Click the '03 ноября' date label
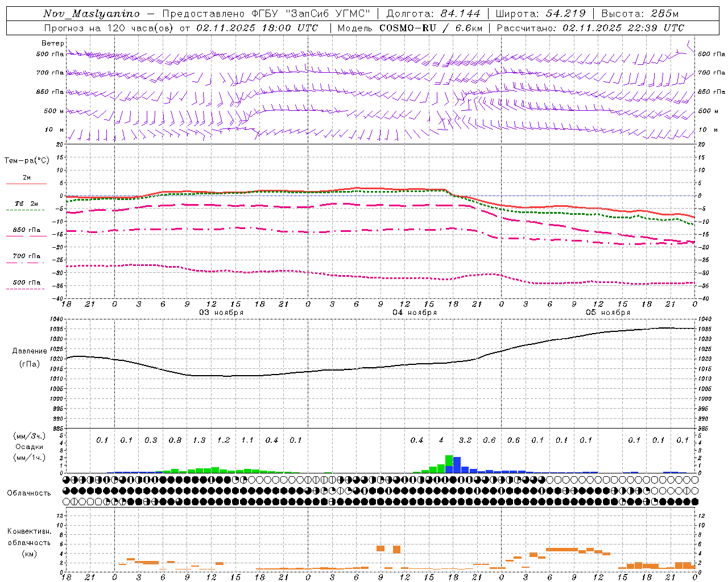728x582 pixels. tap(221, 313)
